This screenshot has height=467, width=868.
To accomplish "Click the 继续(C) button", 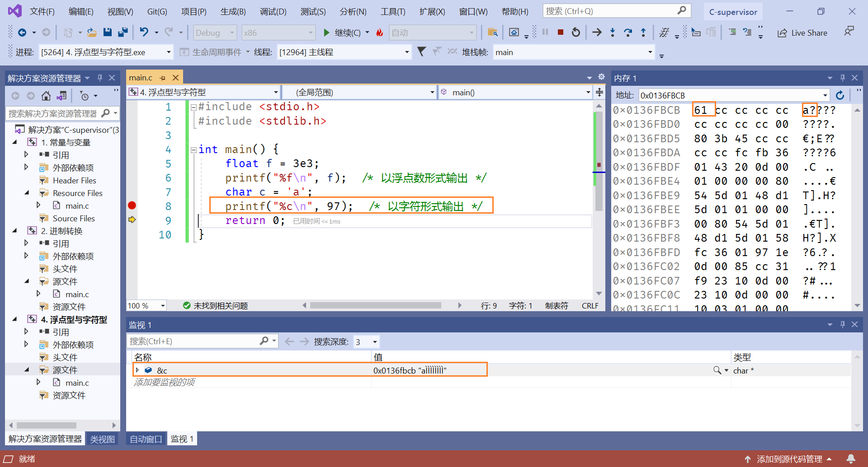I will (x=342, y=33).
